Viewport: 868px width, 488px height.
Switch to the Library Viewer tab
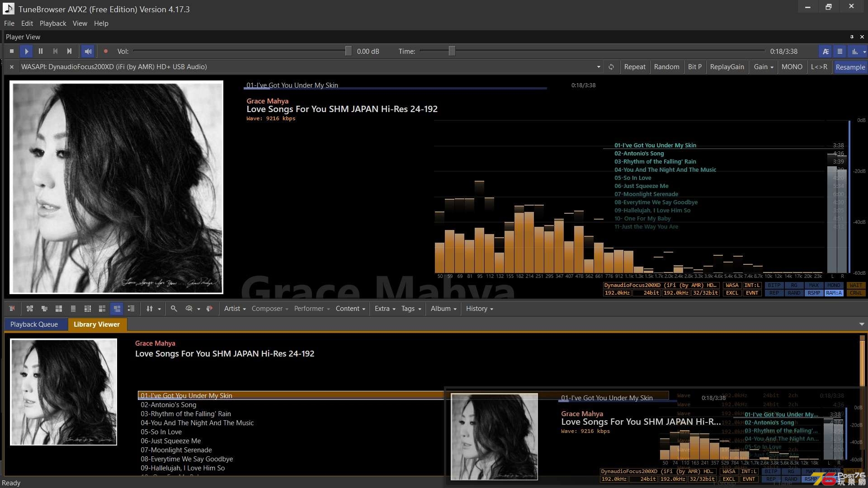[x=97, y=324]
